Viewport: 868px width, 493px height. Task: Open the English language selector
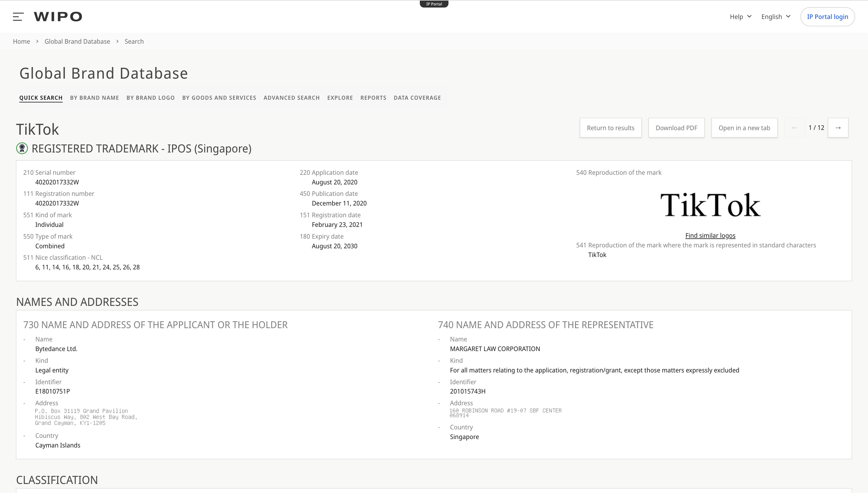pos(775,17)
